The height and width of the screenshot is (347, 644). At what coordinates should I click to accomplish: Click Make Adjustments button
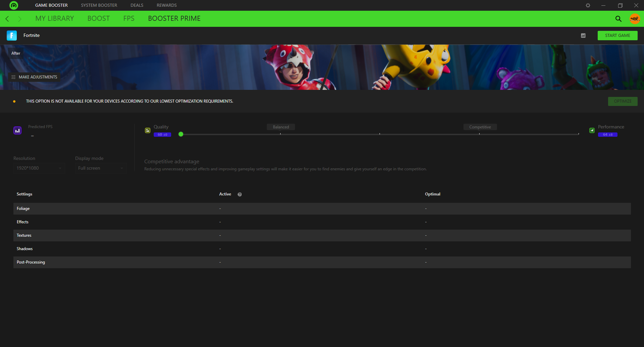tap(34, 77)
